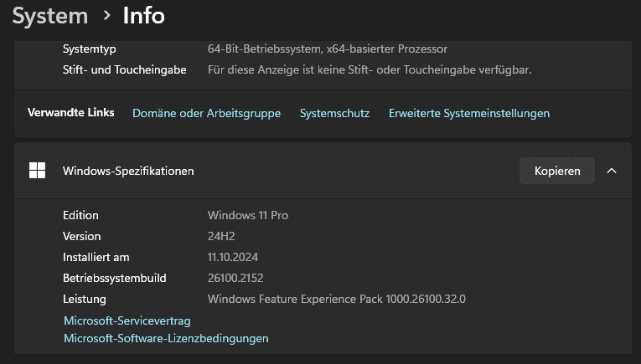This screenshot has height=364, width=641.
Task: Click the Info breadcrumb title
Action: coord(144,17)
